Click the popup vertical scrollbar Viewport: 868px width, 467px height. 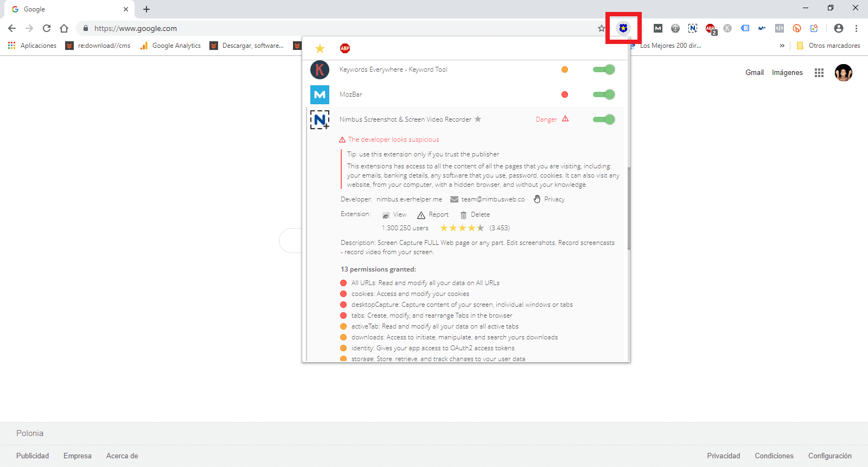click(629, 208)
